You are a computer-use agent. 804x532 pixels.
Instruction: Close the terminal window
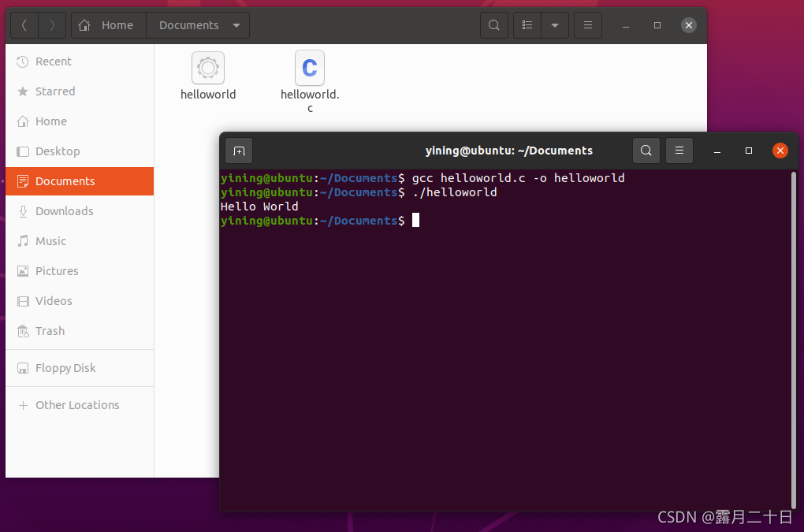click(780, 151)
